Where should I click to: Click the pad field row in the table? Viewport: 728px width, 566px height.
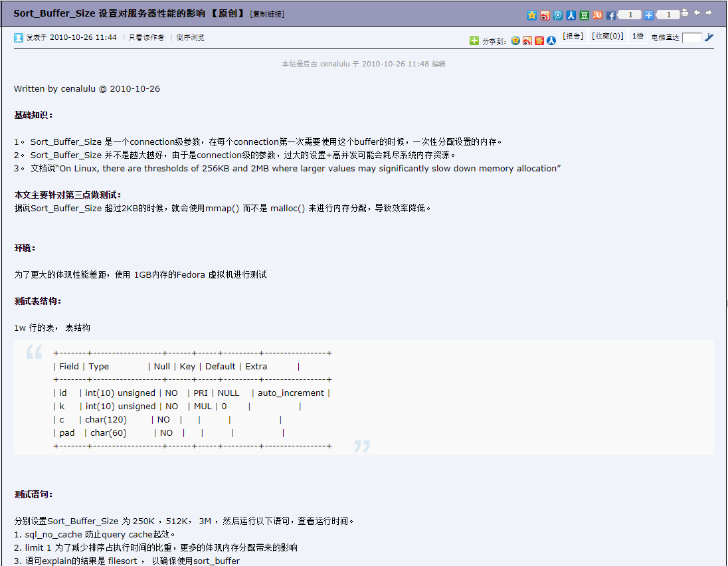(x=169, y=433)
